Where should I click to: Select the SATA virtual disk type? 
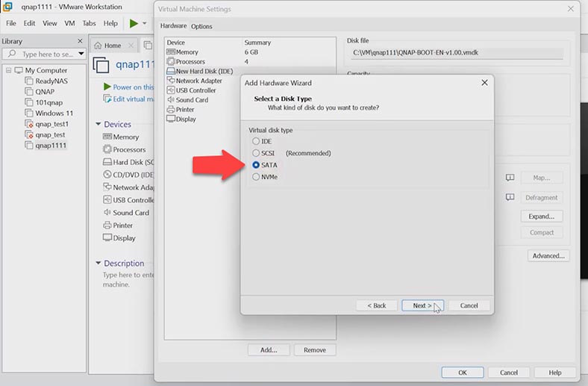(x=256, y=165)
